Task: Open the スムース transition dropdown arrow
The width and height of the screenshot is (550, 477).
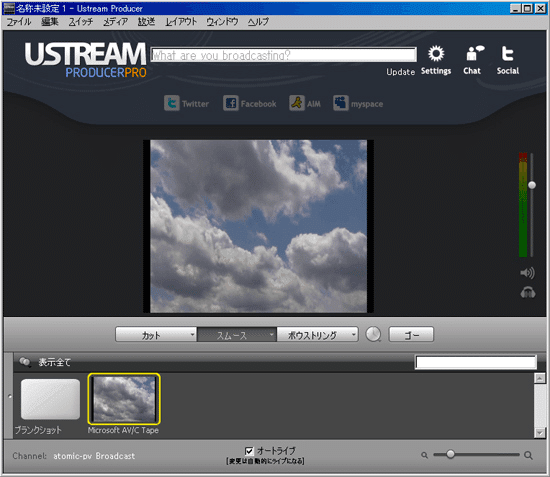Action: pos(271,334)
